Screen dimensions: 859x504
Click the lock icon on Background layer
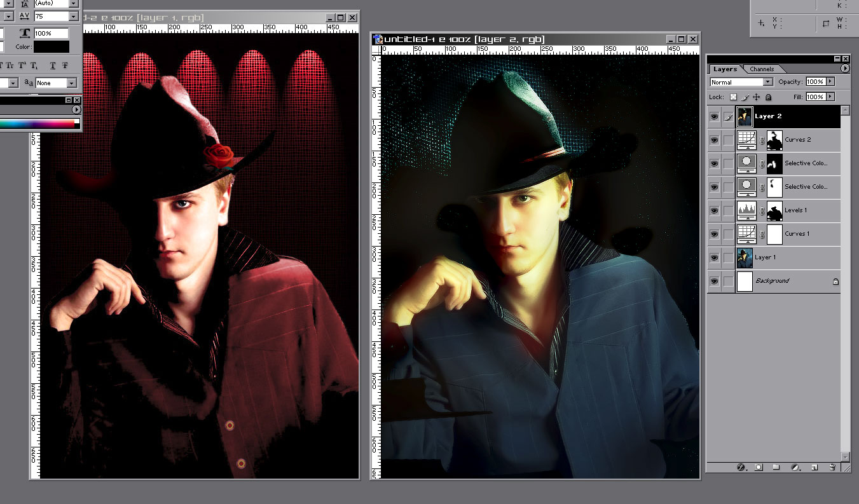(x=835, y=281)
